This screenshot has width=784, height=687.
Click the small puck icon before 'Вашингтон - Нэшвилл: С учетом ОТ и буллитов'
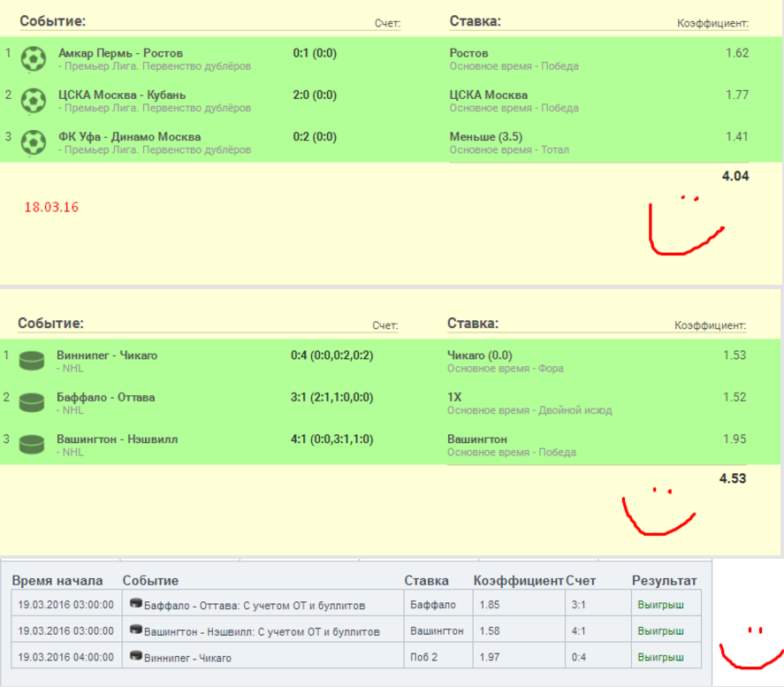(x=136, y=630)
